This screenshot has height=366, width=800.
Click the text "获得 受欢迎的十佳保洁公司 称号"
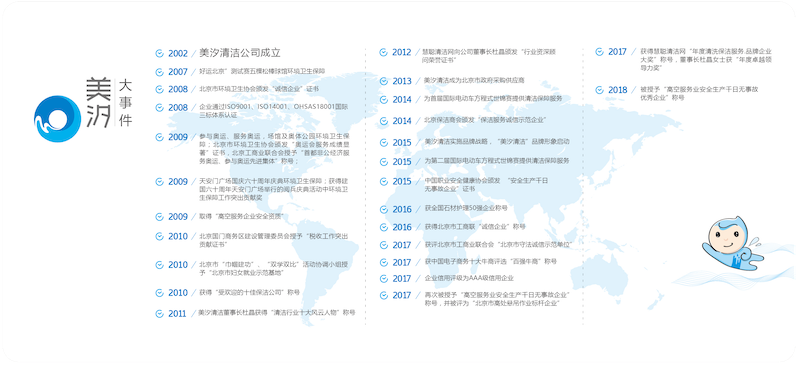click(249, 292)
